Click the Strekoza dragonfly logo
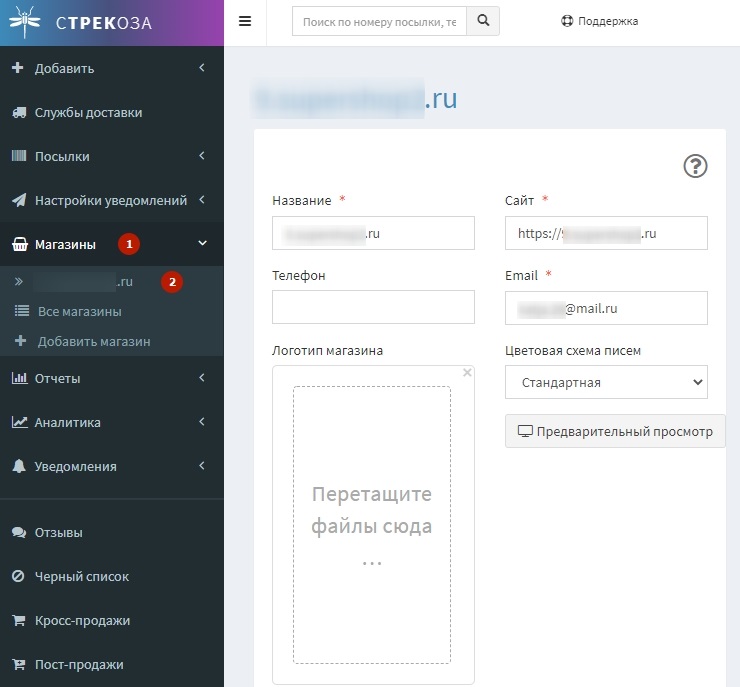740x687 pixels. click(24, 20)
